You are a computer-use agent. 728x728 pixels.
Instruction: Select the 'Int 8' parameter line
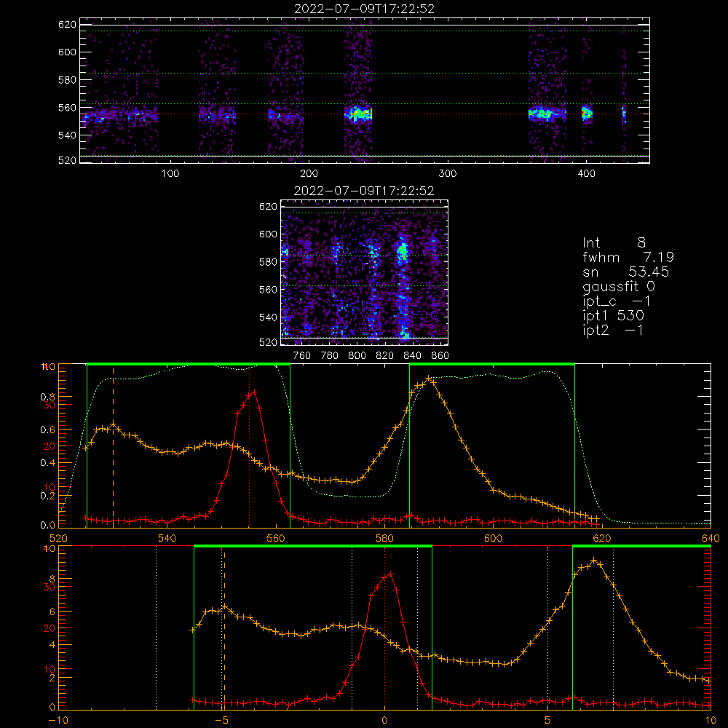click(x=614, y=242)
